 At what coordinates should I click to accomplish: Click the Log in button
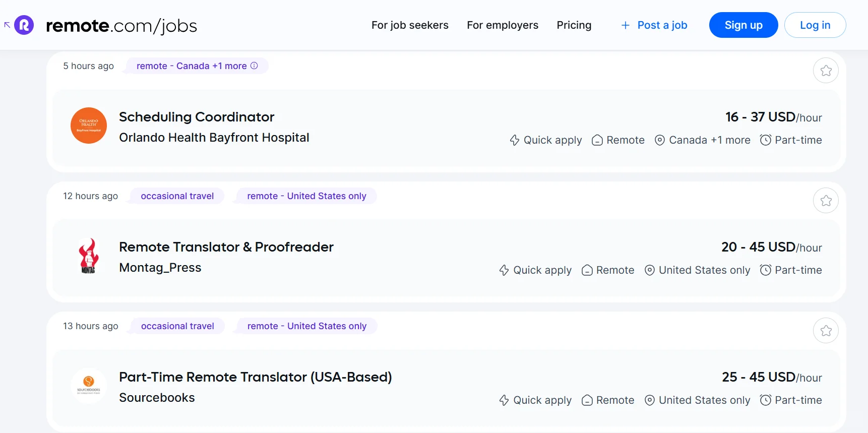point(815,25)
